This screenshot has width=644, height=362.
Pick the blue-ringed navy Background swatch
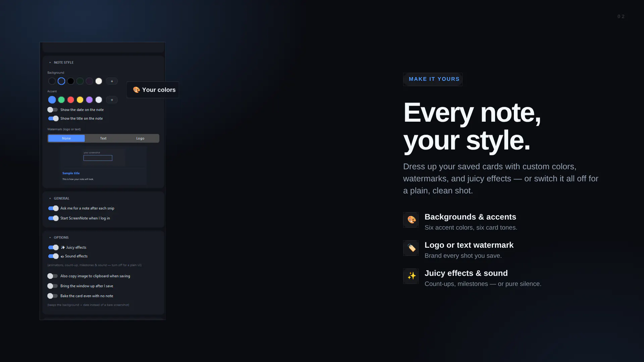[x=61, y=81]
